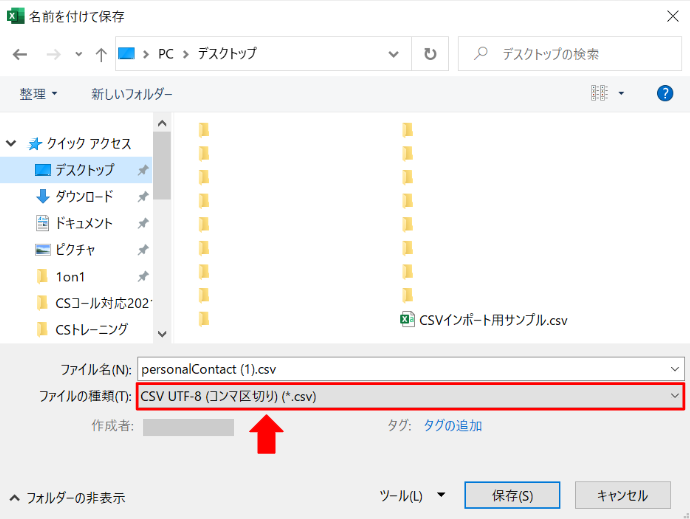Click the キャンセル button
This screenshot has width=690, height=519.
[x=623, y=495]
